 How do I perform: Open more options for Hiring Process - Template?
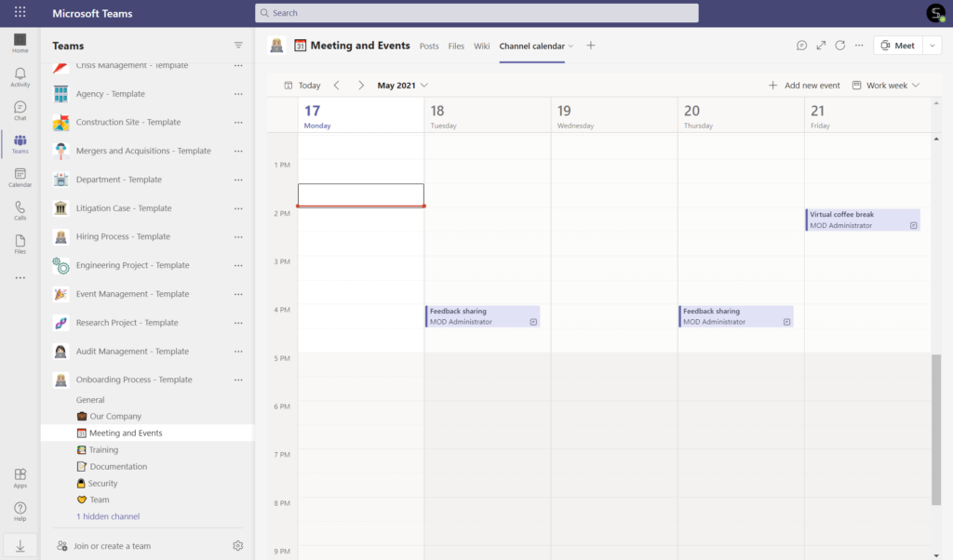tap(238, 237)
